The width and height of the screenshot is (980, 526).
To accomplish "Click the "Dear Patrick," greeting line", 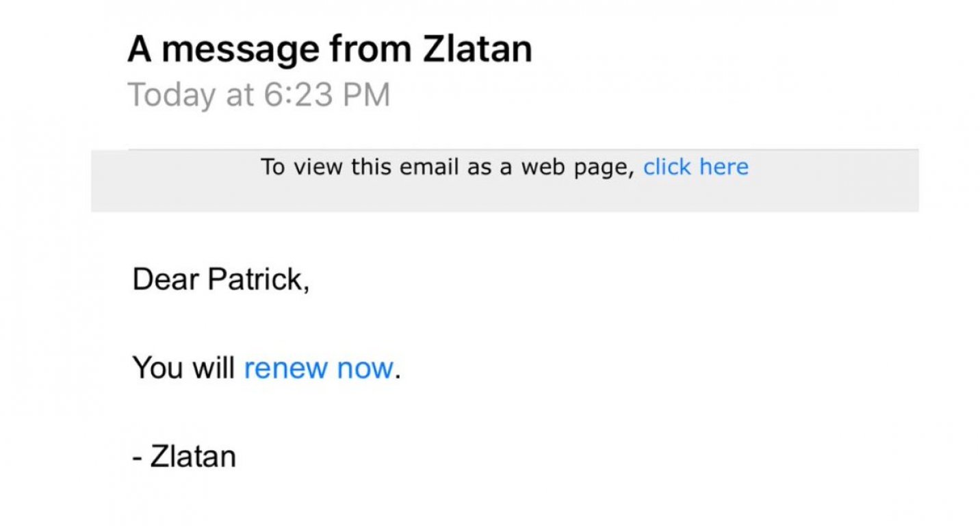I will pos(221,279).
